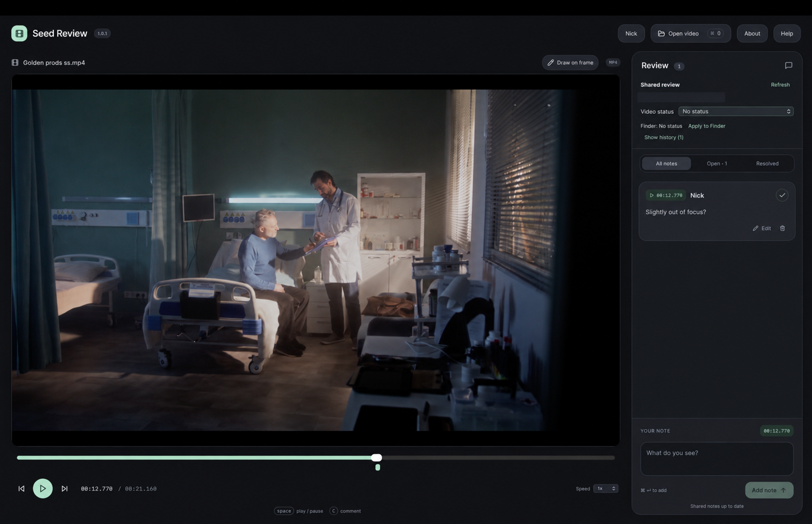
Task: Edit Nick's note
Action: pos(762,228)
